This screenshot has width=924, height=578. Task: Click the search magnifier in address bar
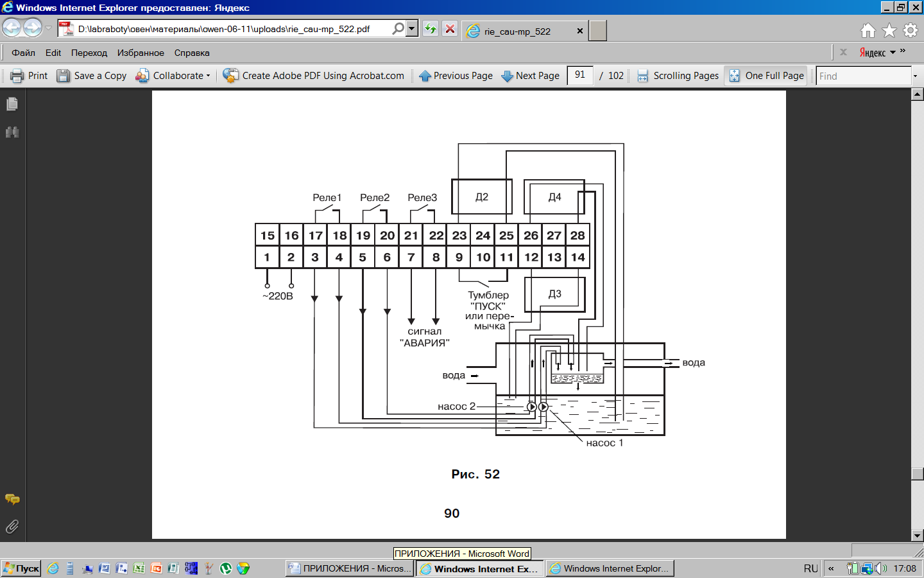(398, 29)
